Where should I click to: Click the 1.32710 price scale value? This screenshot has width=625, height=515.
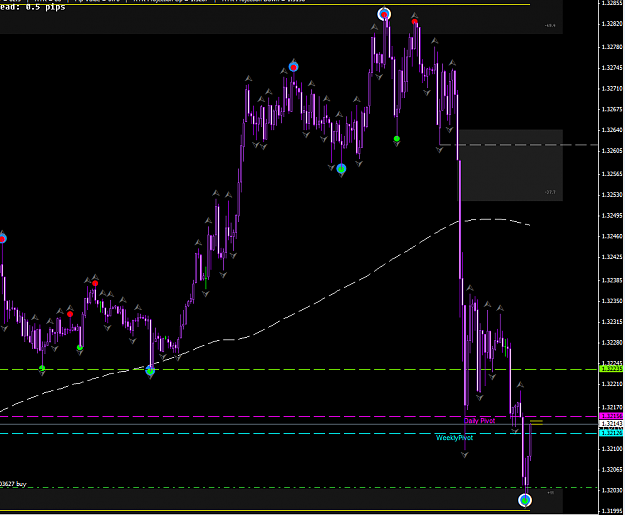click(x=612, y=88)
